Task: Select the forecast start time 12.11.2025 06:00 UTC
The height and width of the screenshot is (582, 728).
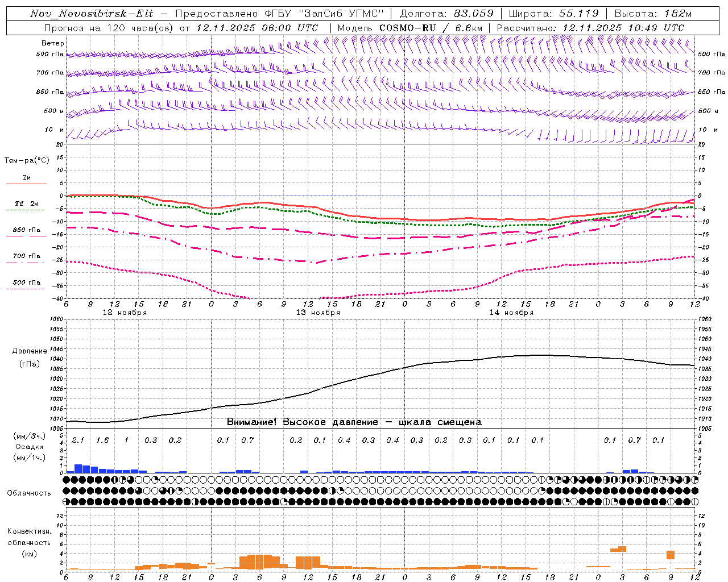Action: click(x=257, y=28)
